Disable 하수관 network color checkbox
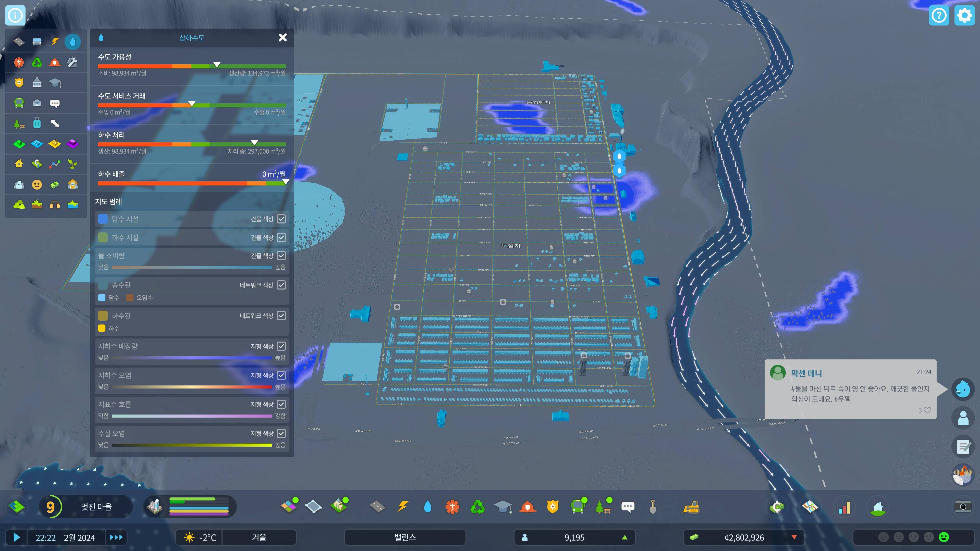The height and width of the screenshot is (551, 980). coord(281,316)
